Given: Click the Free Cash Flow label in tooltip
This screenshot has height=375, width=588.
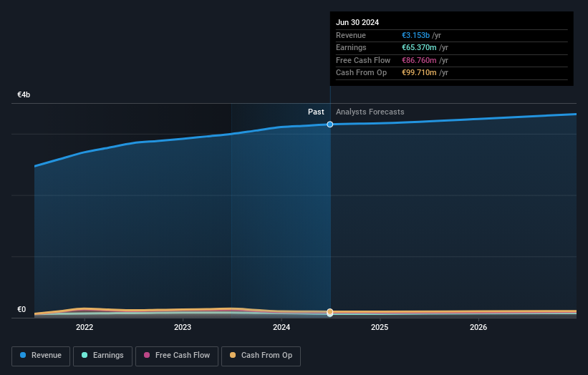Looking at the screenshot, I should (x=363, y=60).
